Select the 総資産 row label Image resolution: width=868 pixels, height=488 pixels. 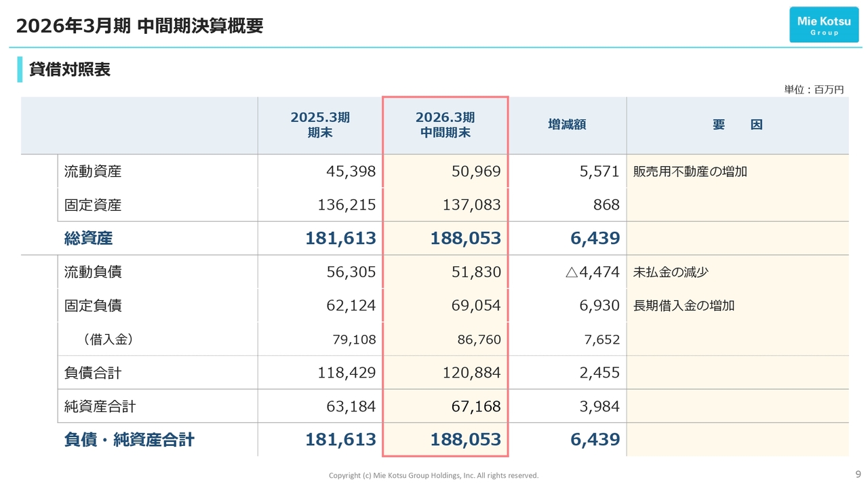88,239
